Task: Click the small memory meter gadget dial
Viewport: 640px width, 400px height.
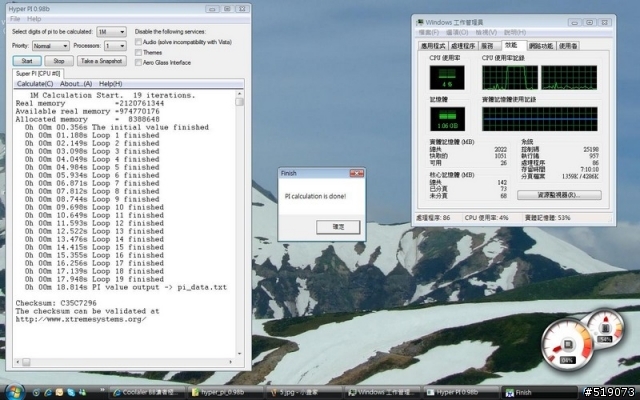Action: click(605, 329)
